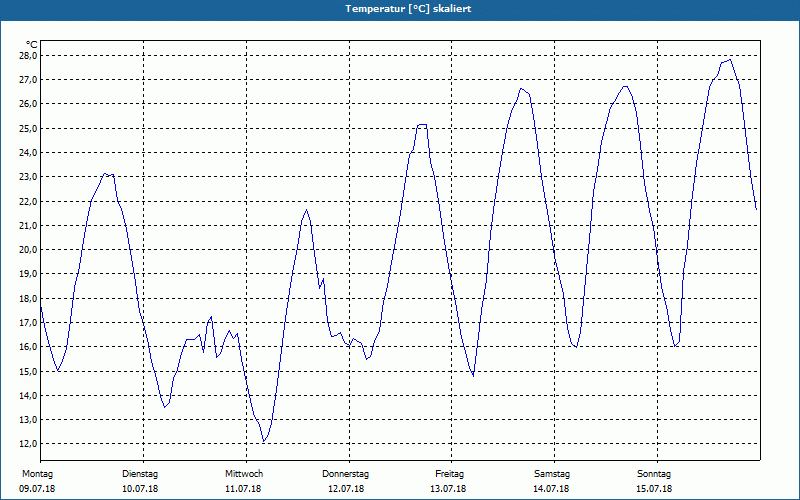Click the 10.07.18 date label
800x500 pixels.
pyautogui.click(x=140, y=489)
